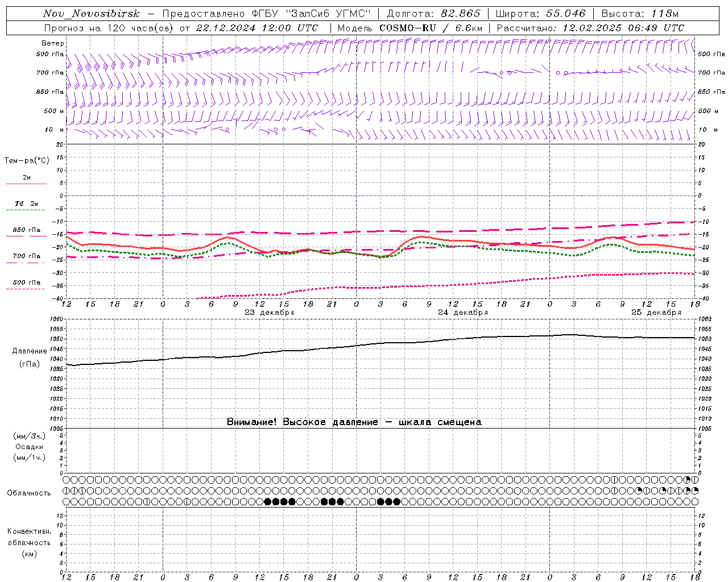728x582 pixels.
Task: Click the 23 декабря date label
Action: 269,313
